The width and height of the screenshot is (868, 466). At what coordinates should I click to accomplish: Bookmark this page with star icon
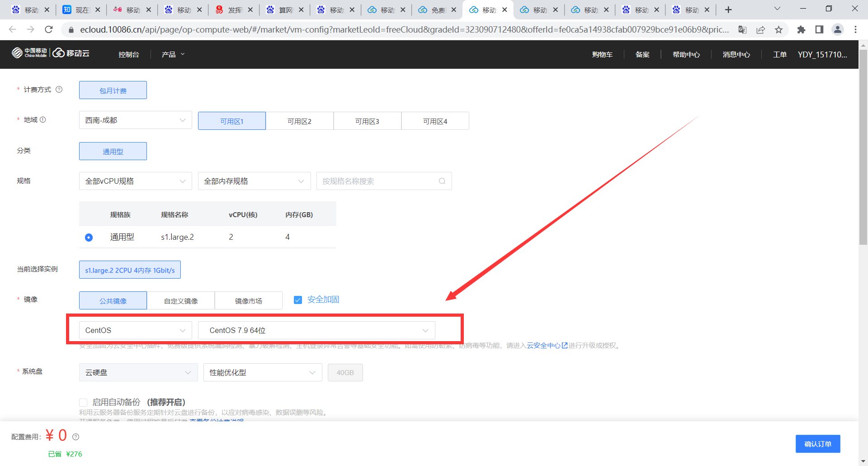pyautogui.click(x=778, y=29)
